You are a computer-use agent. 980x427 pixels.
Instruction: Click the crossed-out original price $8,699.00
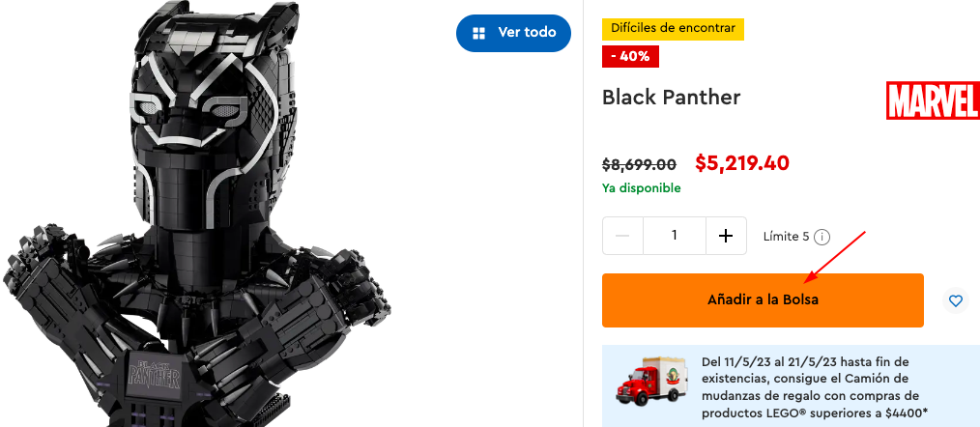(639, 164)
